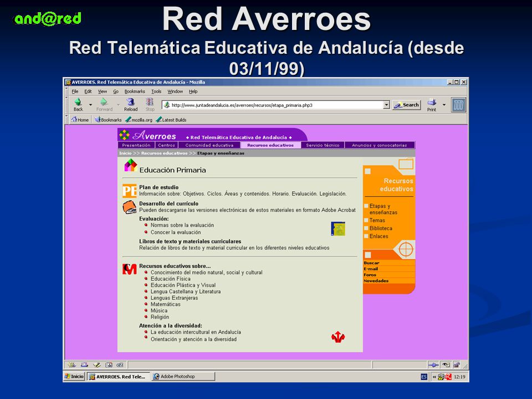532x399 pixels.
Task: Reload the current page
Action: tap(131, 105)
